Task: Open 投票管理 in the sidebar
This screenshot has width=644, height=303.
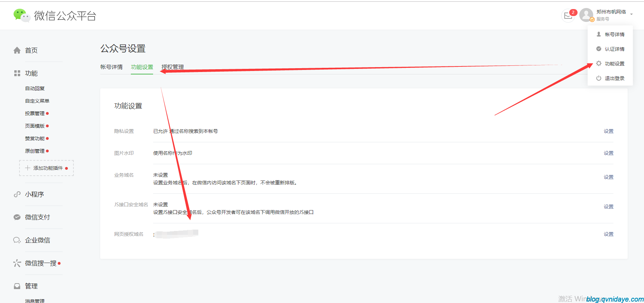Action: tap(35, 113)
